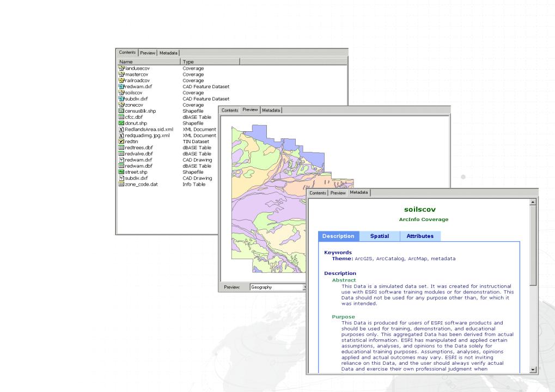Screen dimensions: 555x392
Task: Click the zonecov coverage icon
Action: tap(121, 105)
